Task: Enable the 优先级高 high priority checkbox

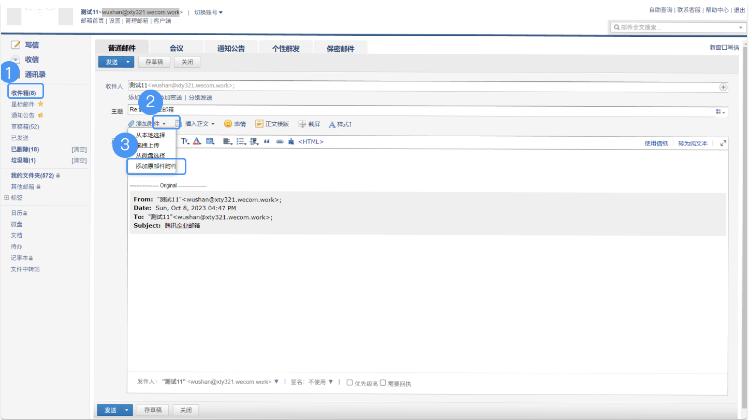Action: (x=348, y=382)
